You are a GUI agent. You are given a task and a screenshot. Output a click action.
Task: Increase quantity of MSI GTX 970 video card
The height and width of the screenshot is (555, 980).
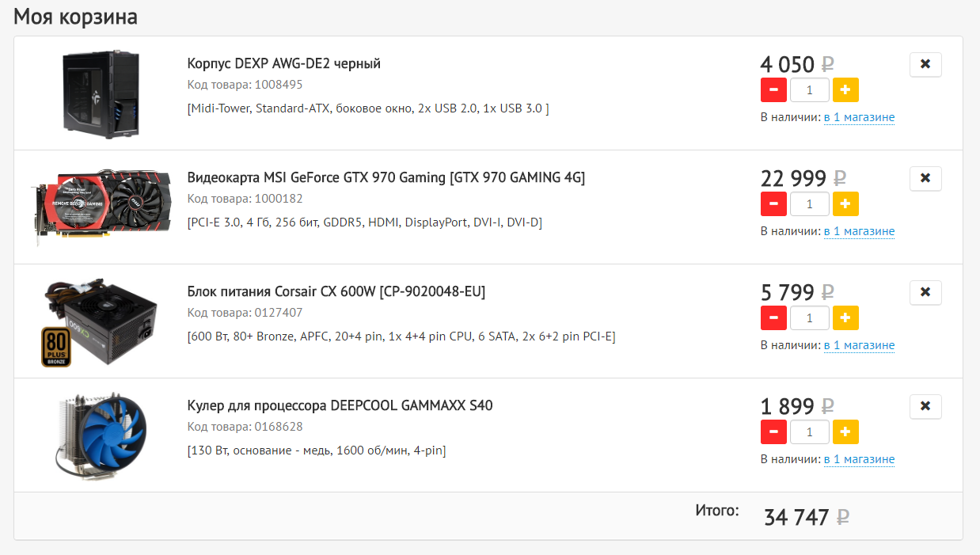point(845,204)
